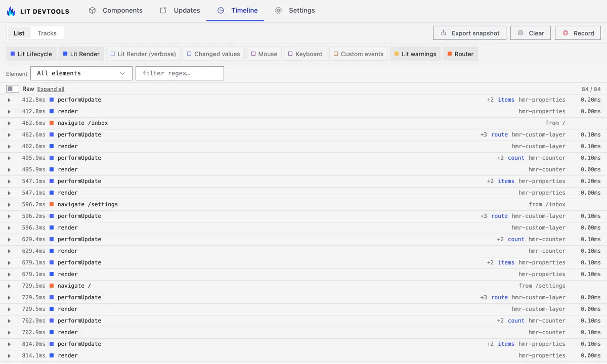Click 'route' link in 729.5ms row
The image size is (607, 364).
tap(500, 297)
